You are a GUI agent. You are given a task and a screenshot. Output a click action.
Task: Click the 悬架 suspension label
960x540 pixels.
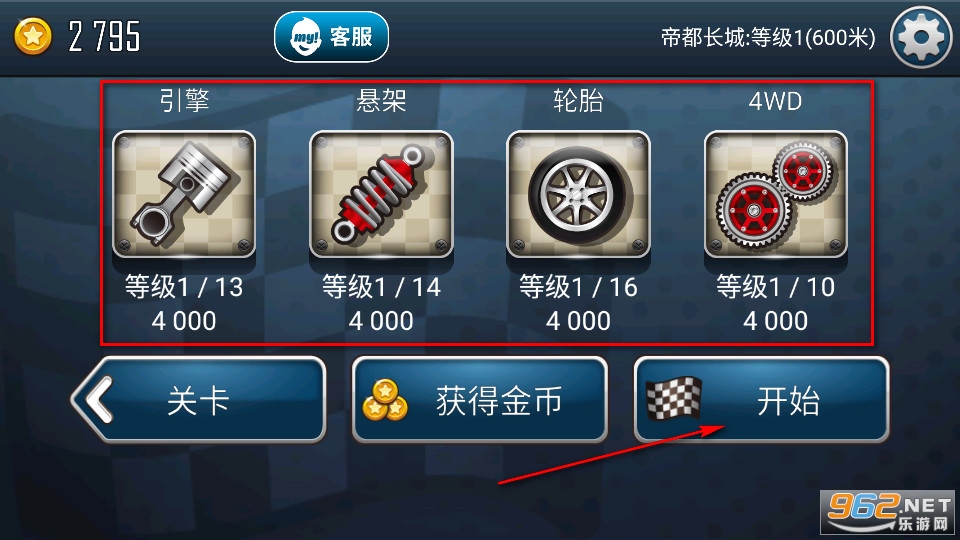[x=381, y=101]
